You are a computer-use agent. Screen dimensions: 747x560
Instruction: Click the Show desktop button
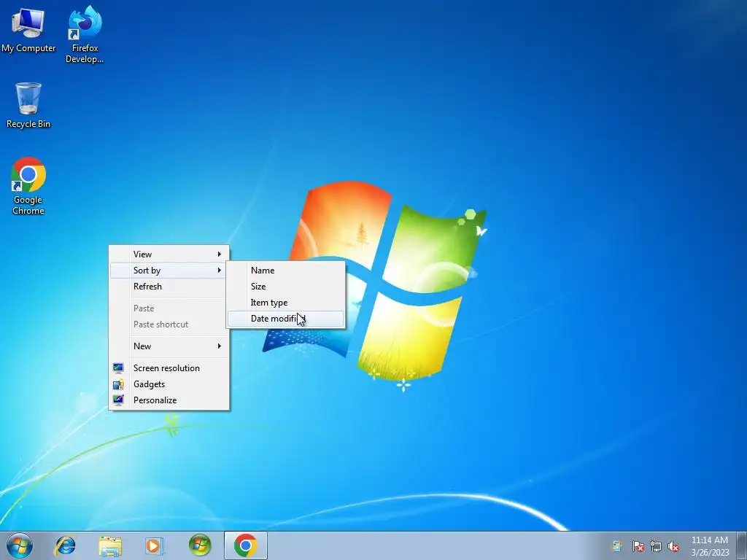point(742,545)
